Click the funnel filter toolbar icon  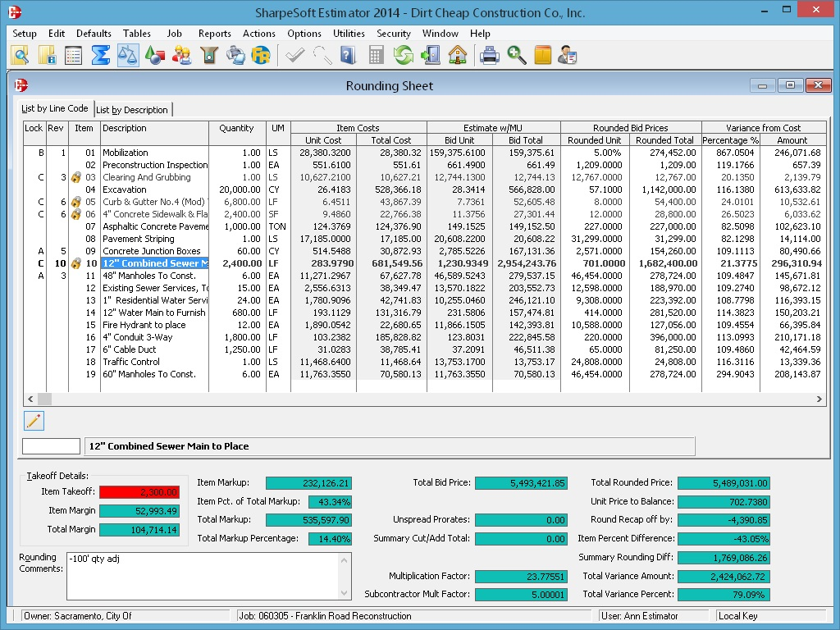point(208,56)
